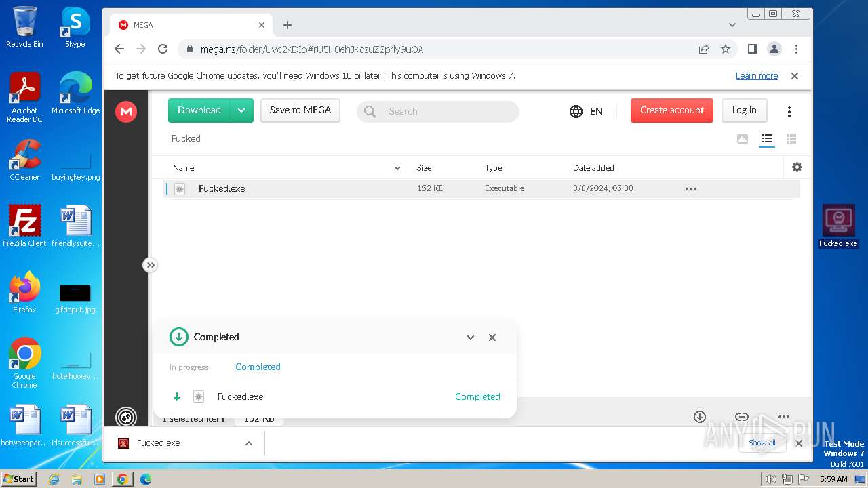This screenshot has height=488, width=868.
Task: Toggle Chrome side panel icon
Action: (752, 49)
